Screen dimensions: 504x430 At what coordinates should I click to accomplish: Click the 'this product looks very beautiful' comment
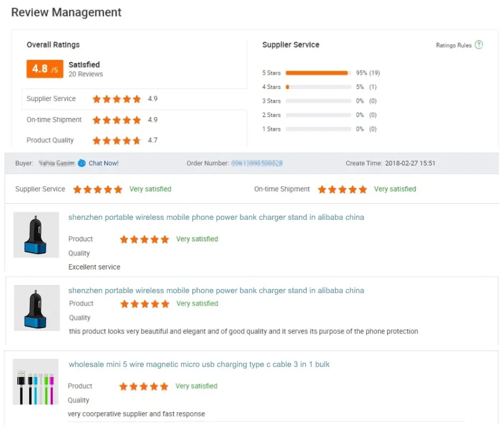243,331
